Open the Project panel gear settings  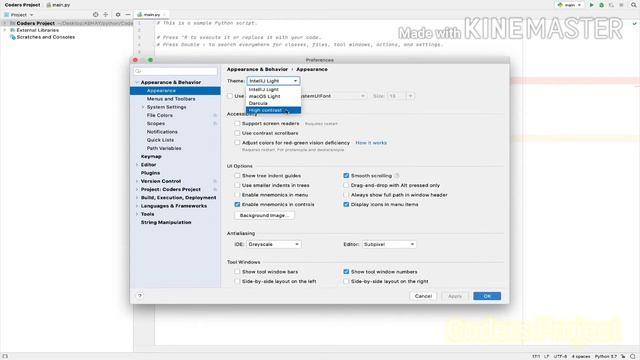point(118,14)
